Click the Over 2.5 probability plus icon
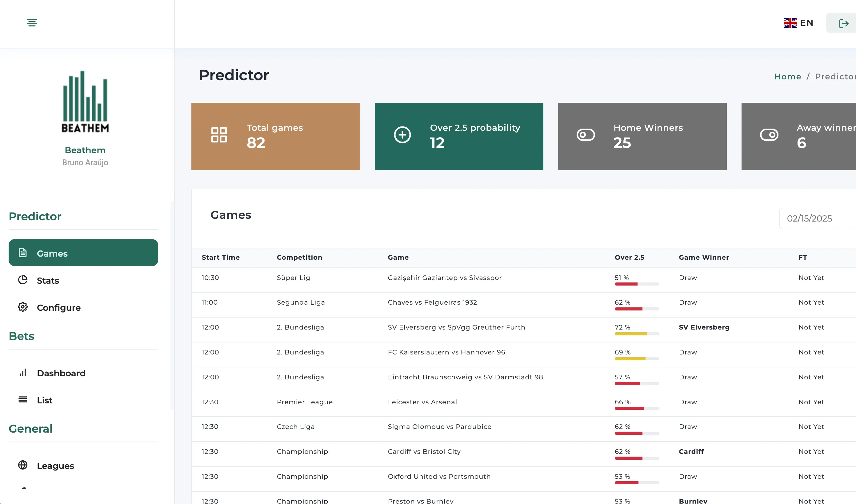 point(402,135)
